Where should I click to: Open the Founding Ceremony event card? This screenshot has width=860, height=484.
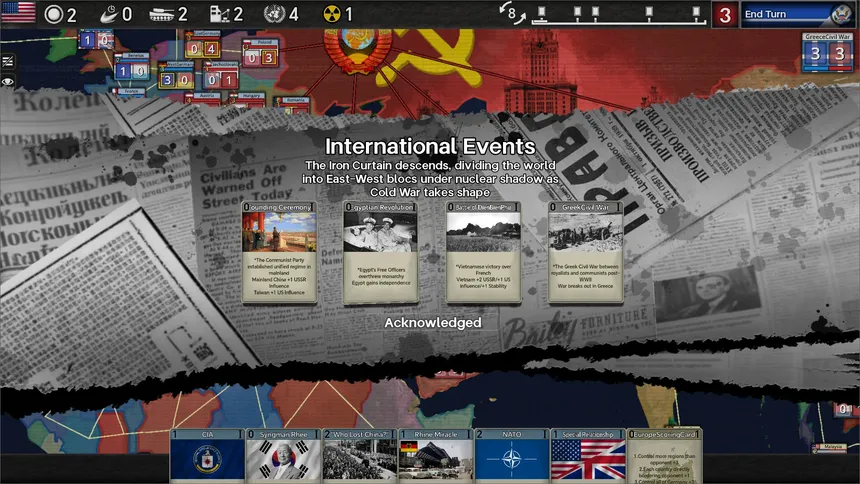pos(279,252)
